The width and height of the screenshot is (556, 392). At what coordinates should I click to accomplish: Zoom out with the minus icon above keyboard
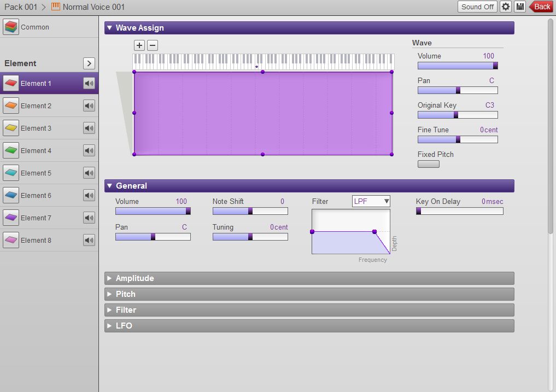coord(153,45)
